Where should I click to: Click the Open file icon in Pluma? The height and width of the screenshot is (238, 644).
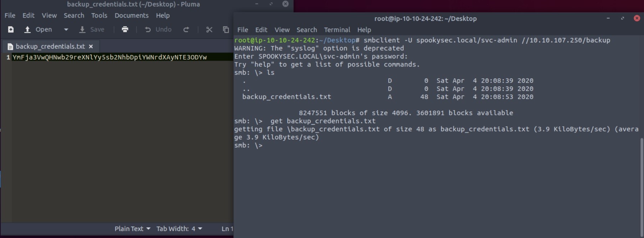click(27, 29)
